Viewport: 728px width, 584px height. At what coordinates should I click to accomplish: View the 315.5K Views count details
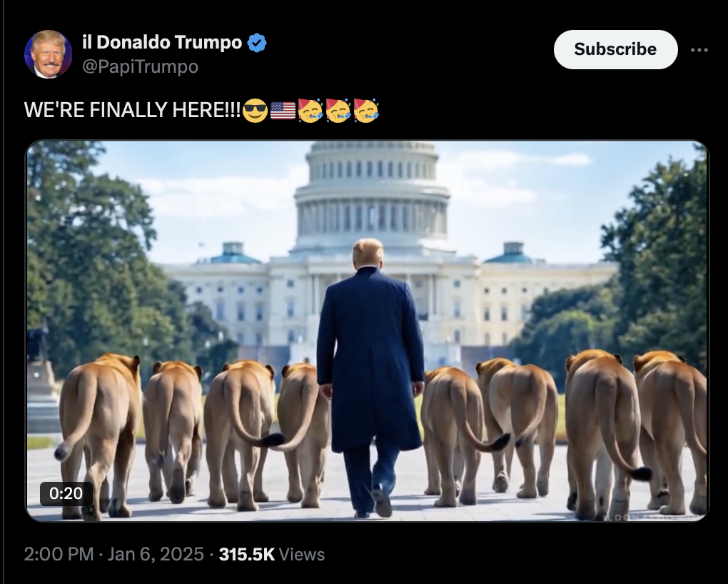tap(272, 554)
